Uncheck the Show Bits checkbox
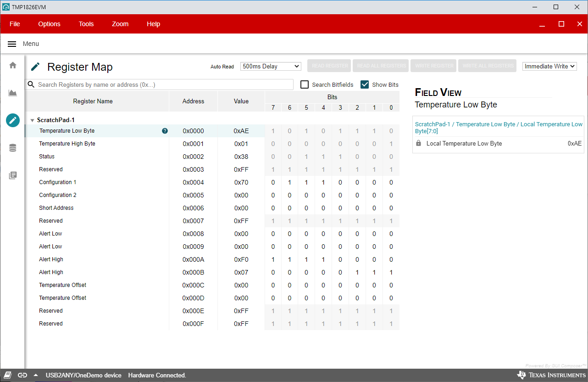Image resolution: width=588 pixels, height=382 pixels. coord(365,84)
